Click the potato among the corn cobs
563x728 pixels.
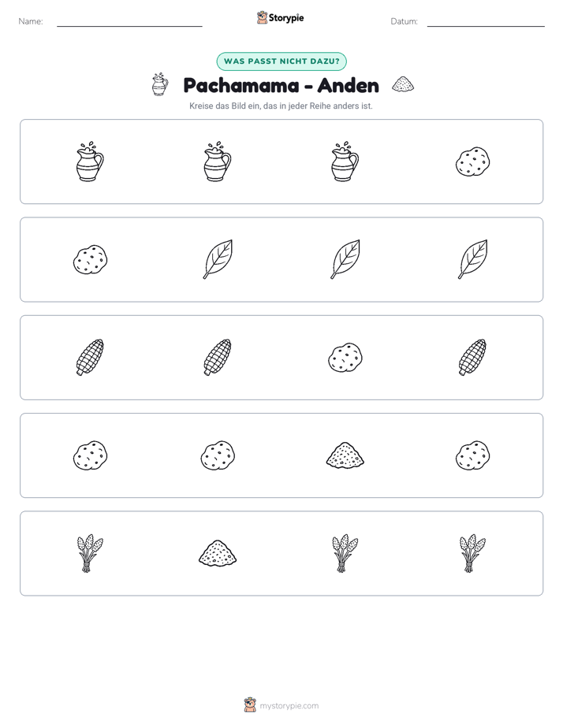point(345,358)
